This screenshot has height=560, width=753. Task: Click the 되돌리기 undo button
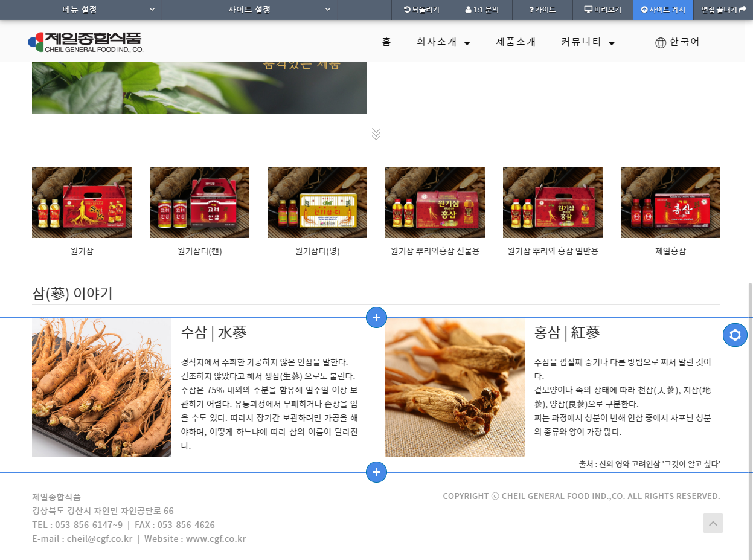421,10
